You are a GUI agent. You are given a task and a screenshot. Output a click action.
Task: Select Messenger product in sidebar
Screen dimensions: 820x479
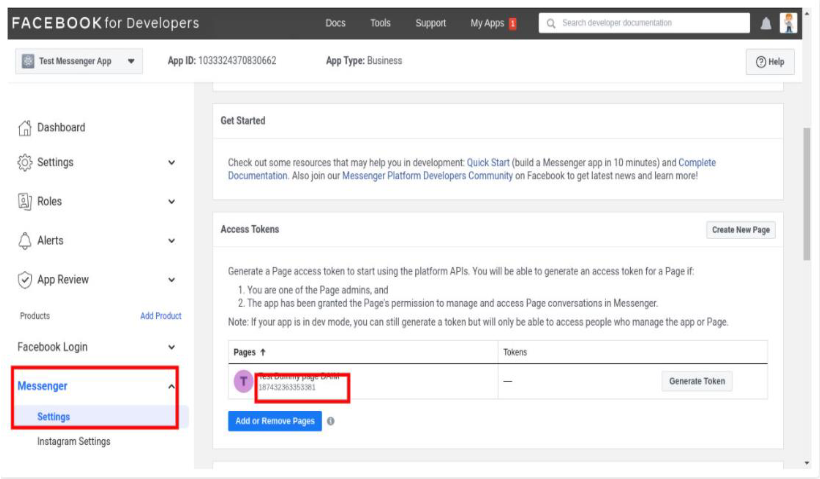click(42, 386)
